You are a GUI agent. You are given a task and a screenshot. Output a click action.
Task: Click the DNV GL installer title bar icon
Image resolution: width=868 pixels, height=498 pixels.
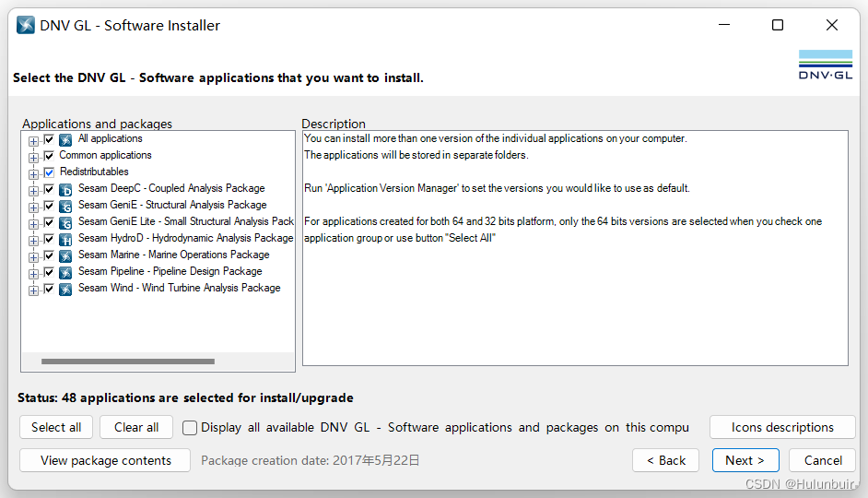point(26,25)
